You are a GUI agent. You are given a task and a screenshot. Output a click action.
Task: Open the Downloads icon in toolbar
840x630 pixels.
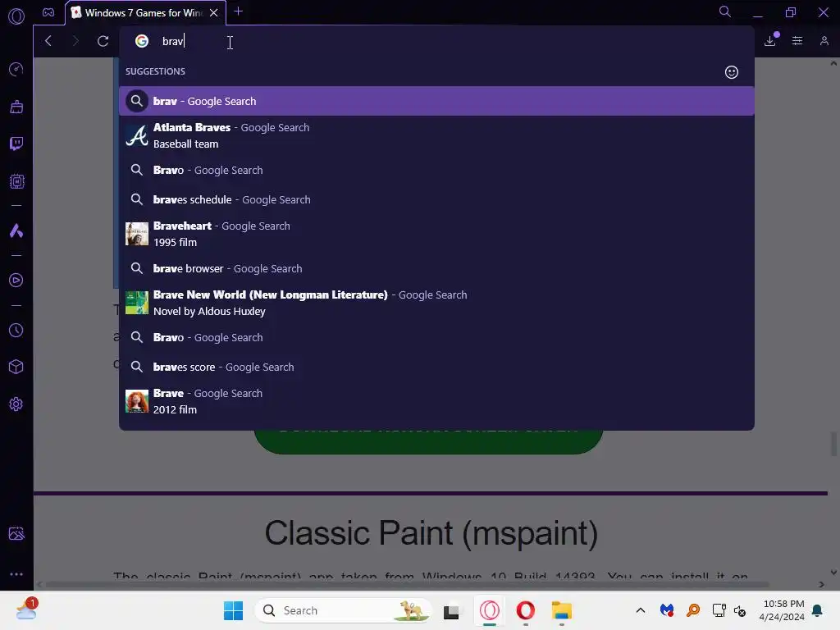click(x=770, y=41)
